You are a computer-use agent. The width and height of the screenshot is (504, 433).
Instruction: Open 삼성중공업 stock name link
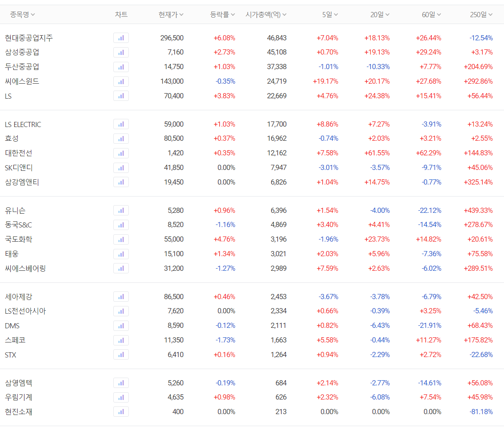pyautogui.click(x=22, y=52)
